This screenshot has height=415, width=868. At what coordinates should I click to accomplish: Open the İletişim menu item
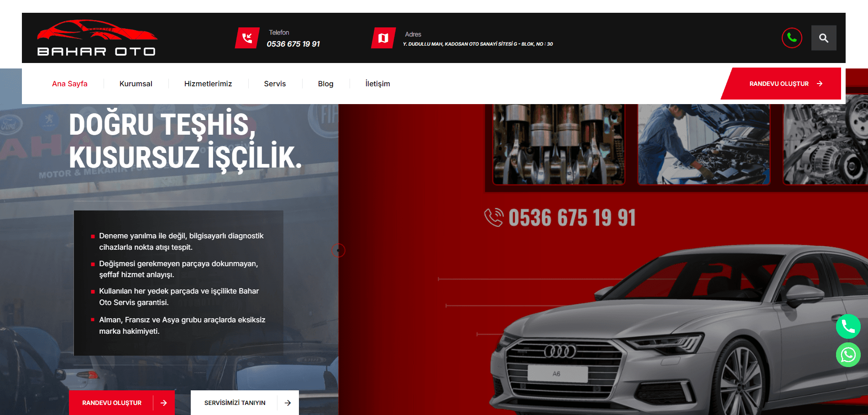pos(377,84)
